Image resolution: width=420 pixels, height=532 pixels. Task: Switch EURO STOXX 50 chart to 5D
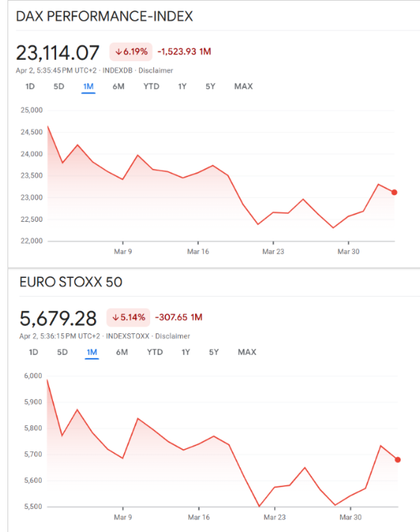tap(62, 352)
